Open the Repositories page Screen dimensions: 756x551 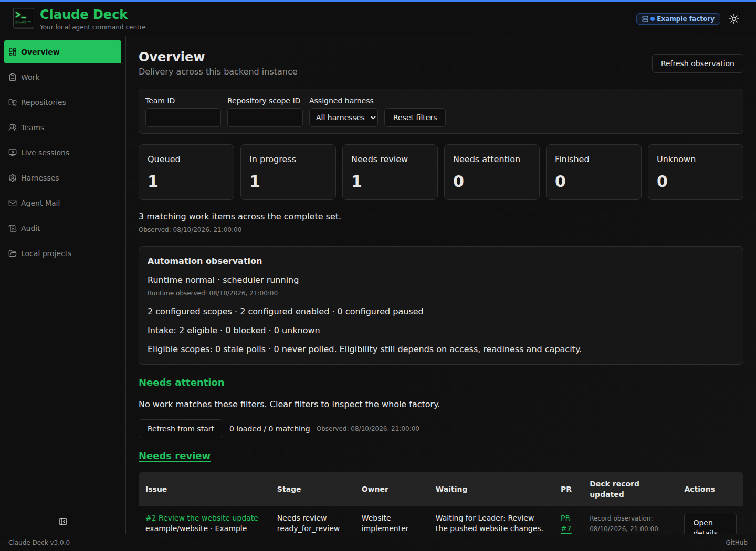point(62,102)
